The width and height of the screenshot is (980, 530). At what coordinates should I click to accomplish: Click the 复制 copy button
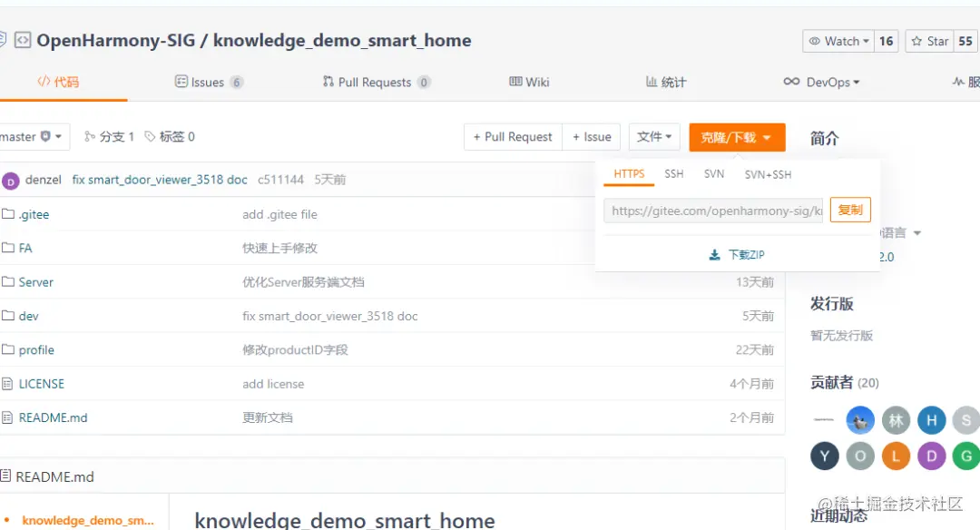(850, 210)
